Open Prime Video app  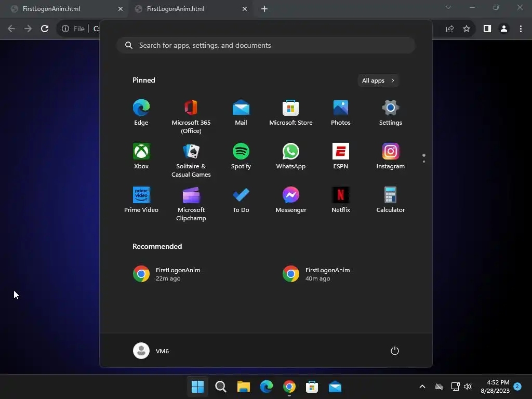(x=141, y=200)
